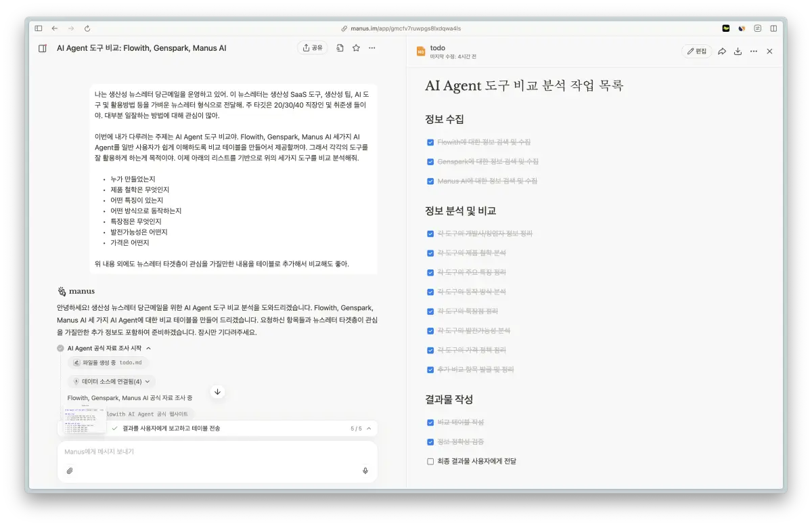The image size is (812, 526).
Task: Click the 마지막 수정: 4시간 전 label
Action: pyautogui.click(x=453, y=57)
